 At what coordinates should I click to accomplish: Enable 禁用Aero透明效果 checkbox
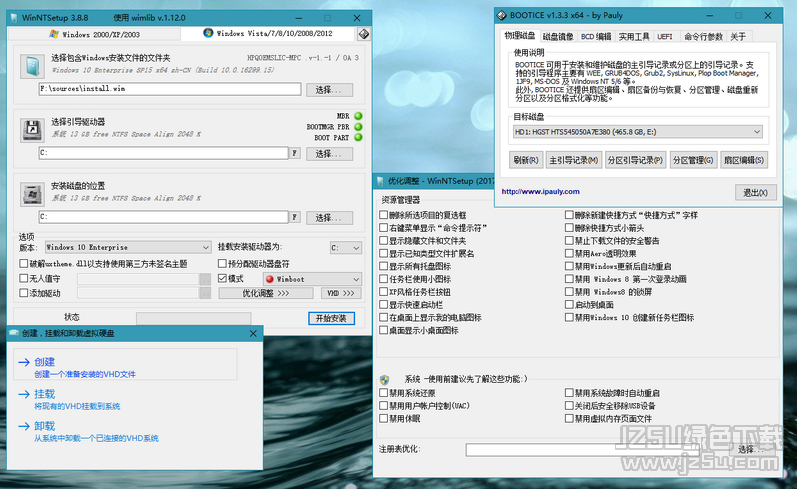click(569, 253)
